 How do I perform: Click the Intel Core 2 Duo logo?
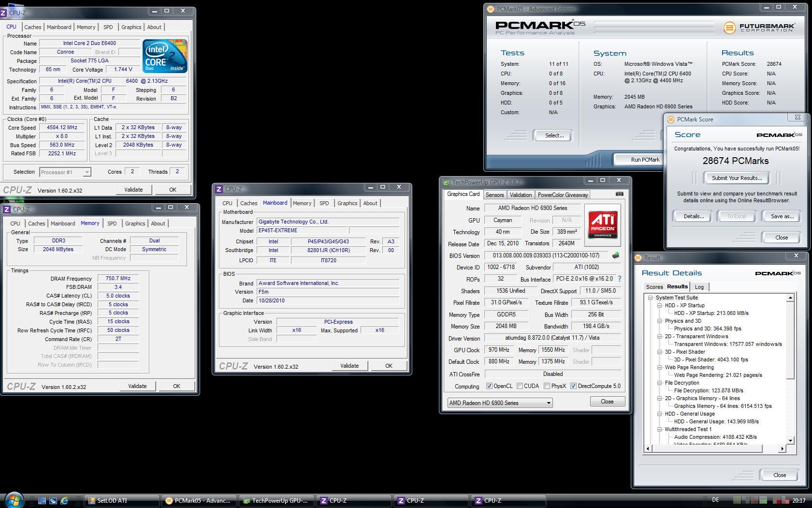pyautogui.click(x=165, y=56)
